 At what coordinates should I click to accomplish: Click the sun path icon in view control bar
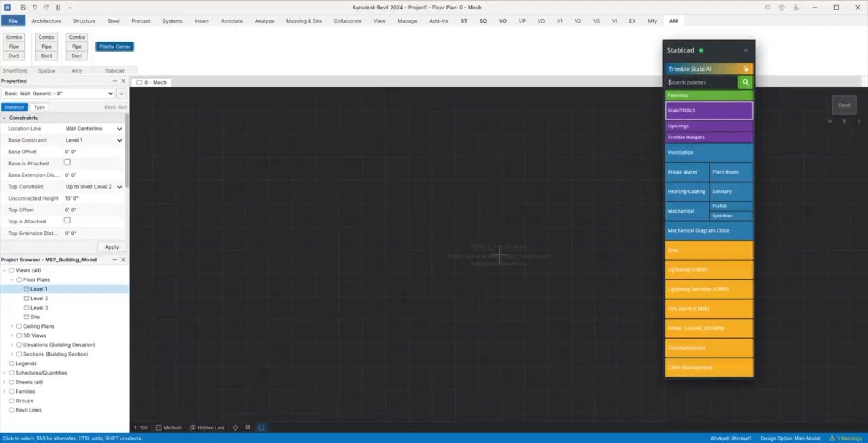click(235, 428)
